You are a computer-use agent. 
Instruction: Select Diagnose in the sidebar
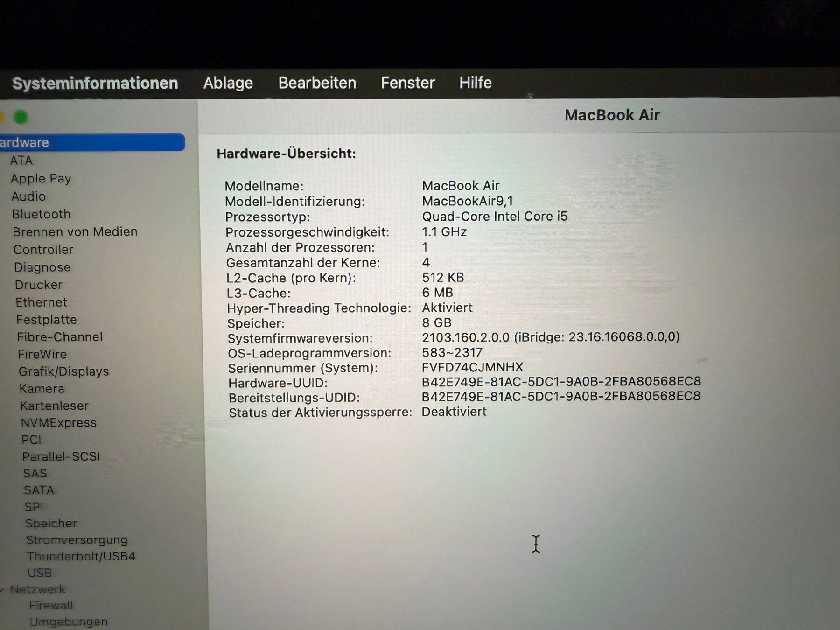[42, 267]
